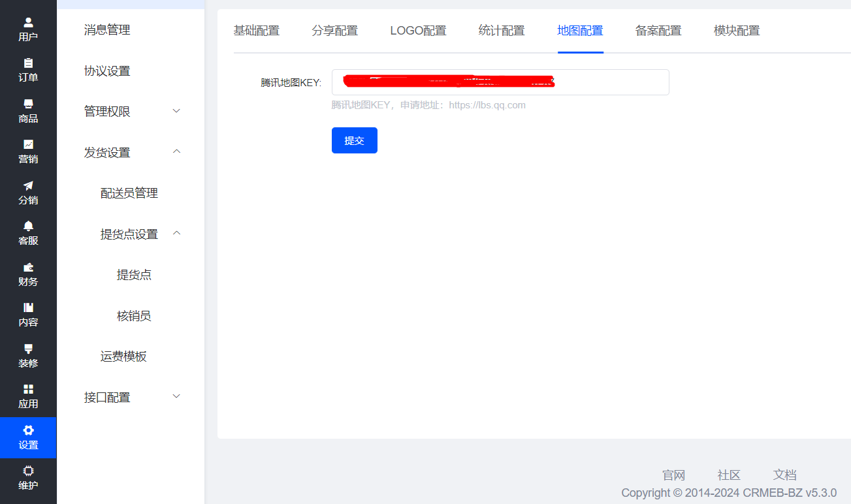Open 财务 wallet icon

pyautogui.click(x=28, y=267)
